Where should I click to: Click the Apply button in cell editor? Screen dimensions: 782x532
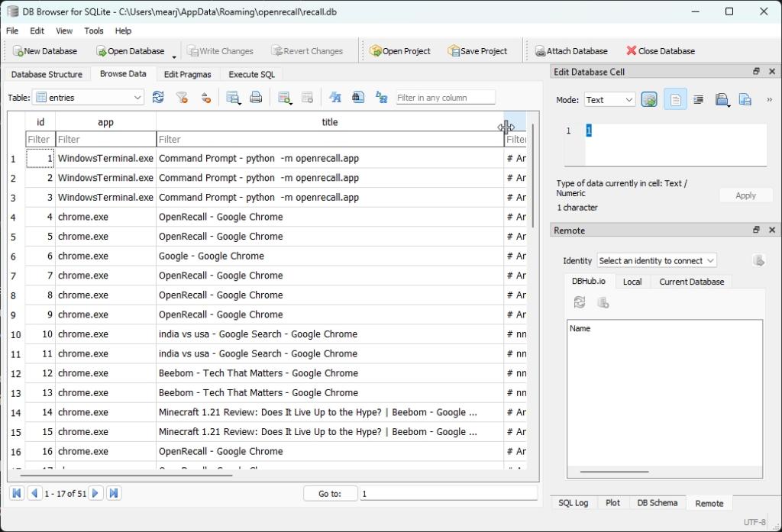click(745, 195)
